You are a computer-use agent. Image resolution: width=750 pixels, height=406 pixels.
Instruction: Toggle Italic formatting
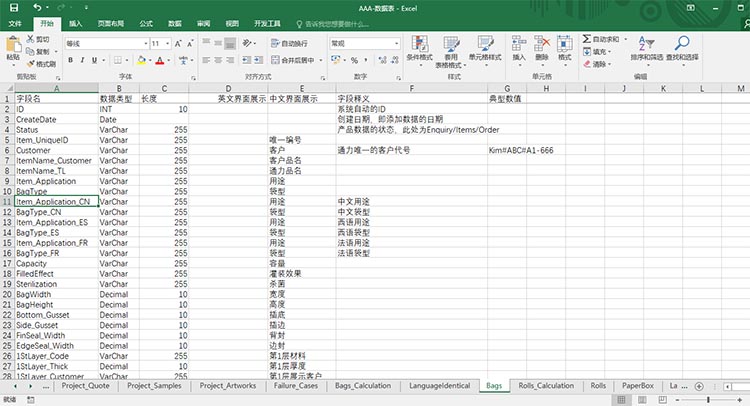83,60
